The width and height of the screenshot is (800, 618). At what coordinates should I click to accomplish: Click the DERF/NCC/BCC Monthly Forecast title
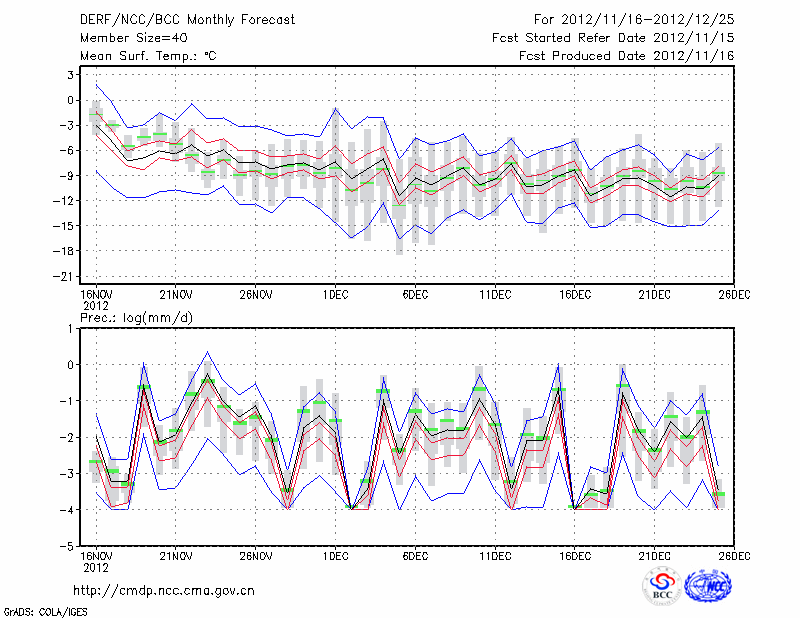click(x=186, y=20)
